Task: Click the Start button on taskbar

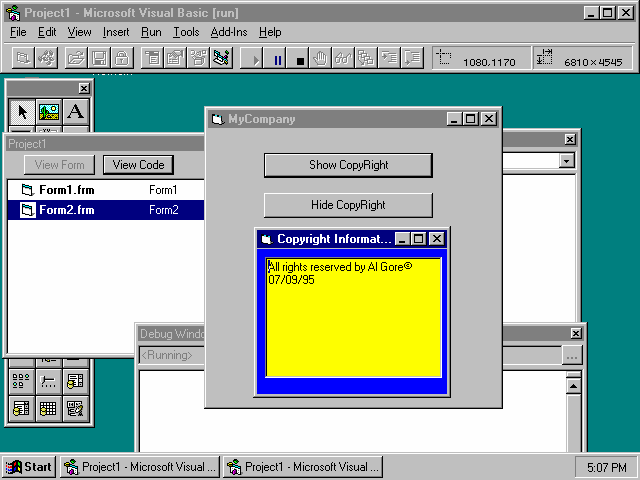Action: tap(29, 466)
